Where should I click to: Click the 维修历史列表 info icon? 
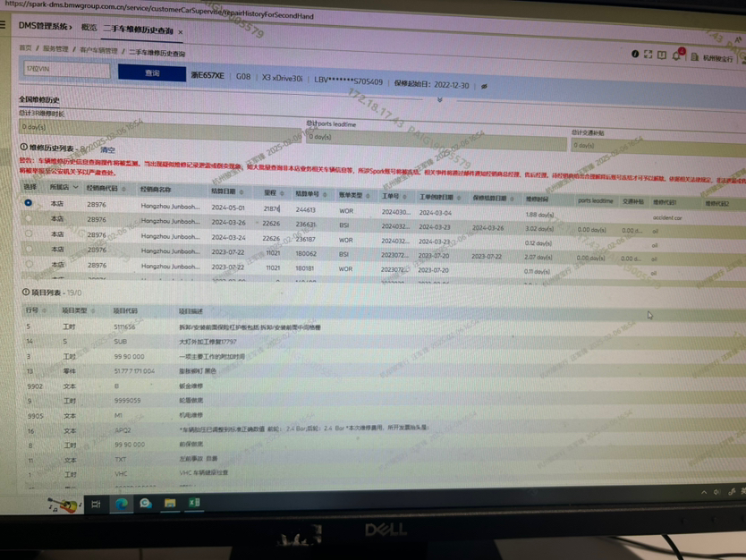tap(24, 147)
